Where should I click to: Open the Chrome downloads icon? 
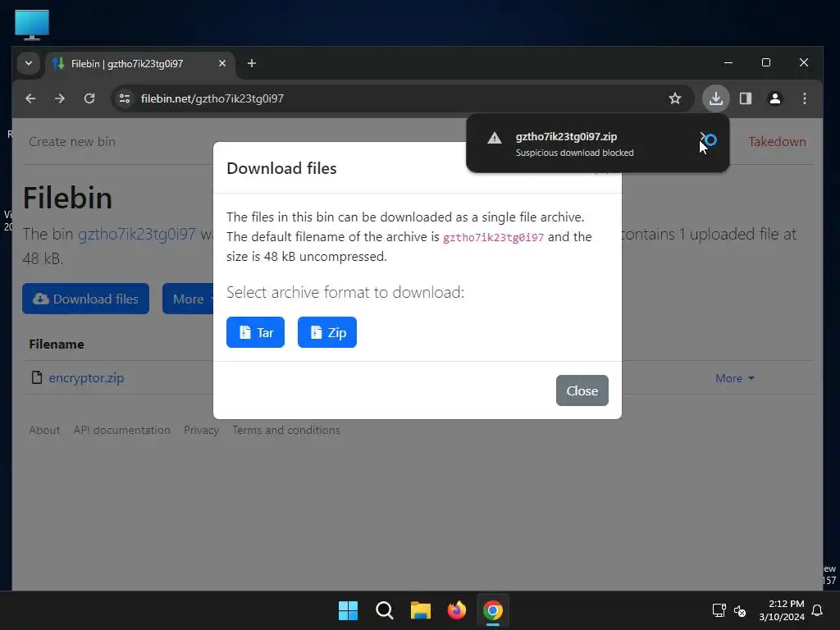point(715,98)
